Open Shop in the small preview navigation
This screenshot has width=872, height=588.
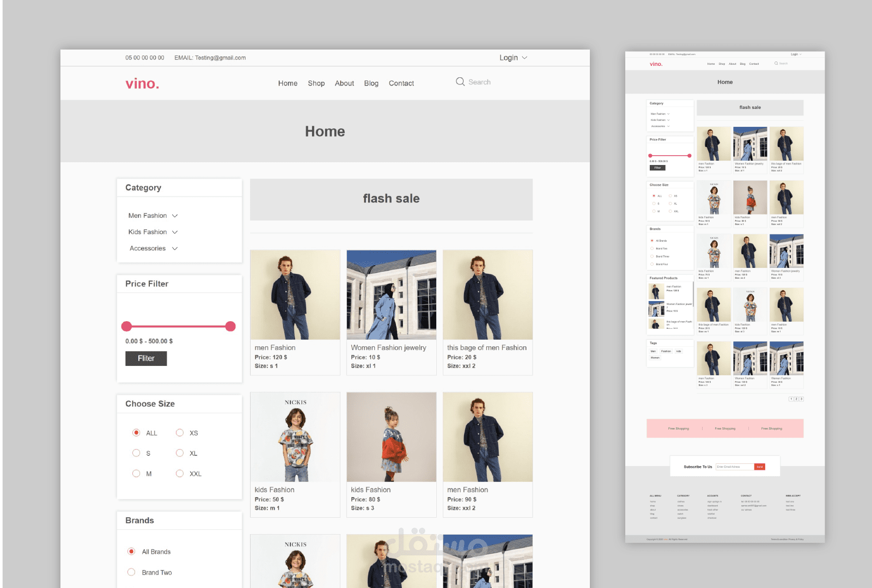(722, 64)
